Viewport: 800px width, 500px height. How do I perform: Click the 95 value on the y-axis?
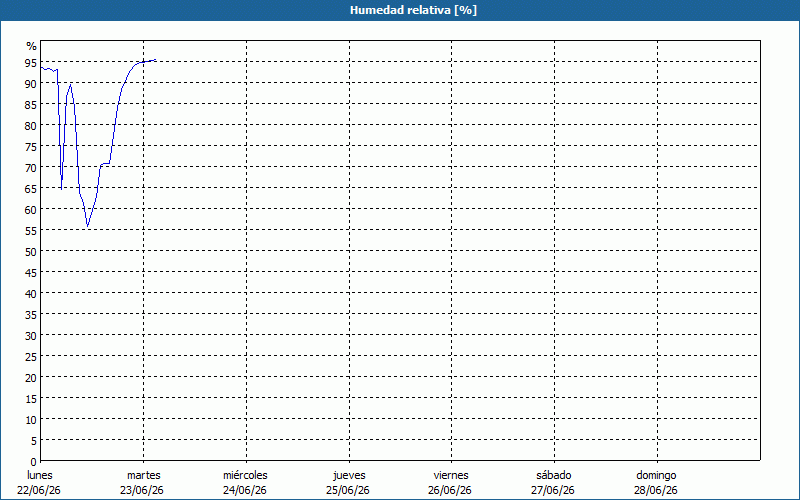point(31,63)
